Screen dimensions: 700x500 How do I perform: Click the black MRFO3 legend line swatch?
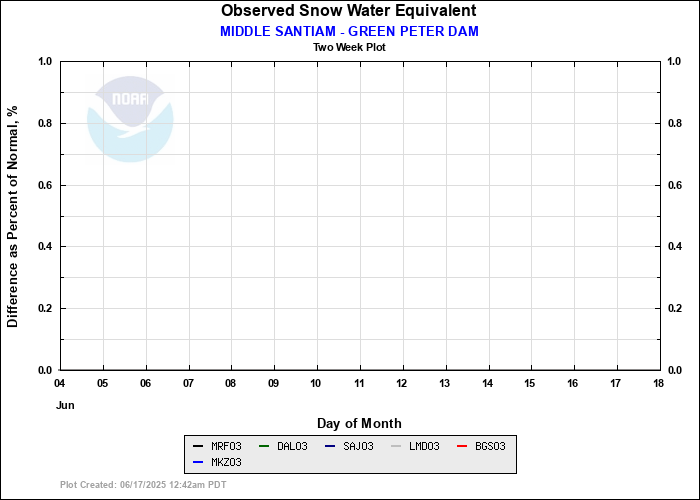(x=198, y=446)
